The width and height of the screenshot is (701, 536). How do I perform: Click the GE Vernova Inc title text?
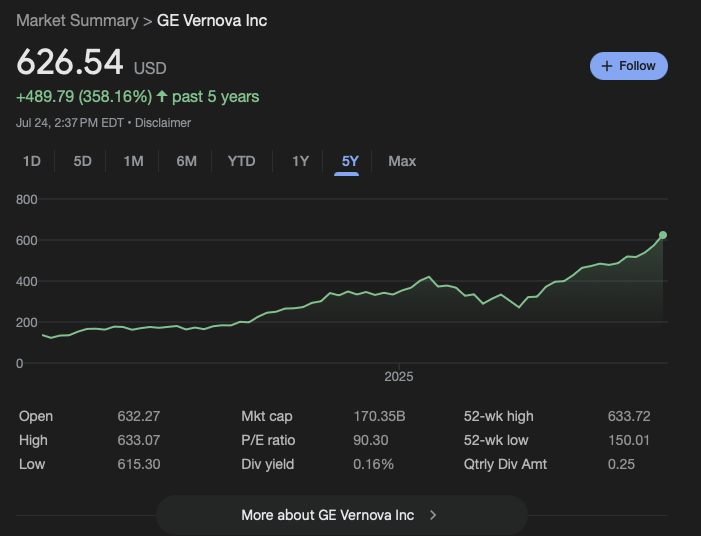coord(212,21)
